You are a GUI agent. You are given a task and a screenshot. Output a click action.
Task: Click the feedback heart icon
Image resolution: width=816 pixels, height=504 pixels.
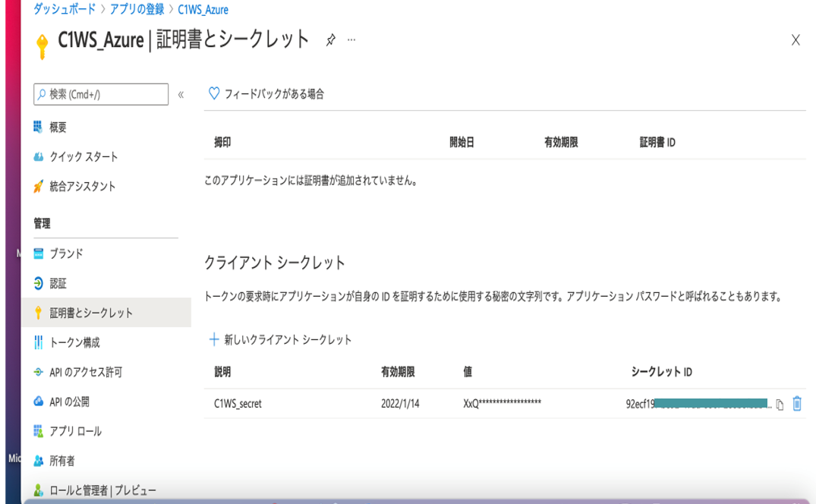214,93
